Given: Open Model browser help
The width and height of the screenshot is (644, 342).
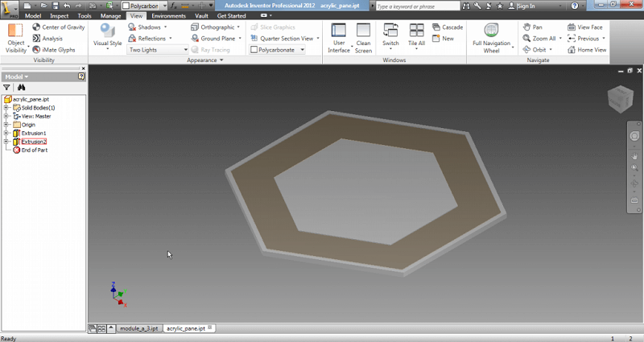Looking at the screenshot, I should (x=81, y=76).
